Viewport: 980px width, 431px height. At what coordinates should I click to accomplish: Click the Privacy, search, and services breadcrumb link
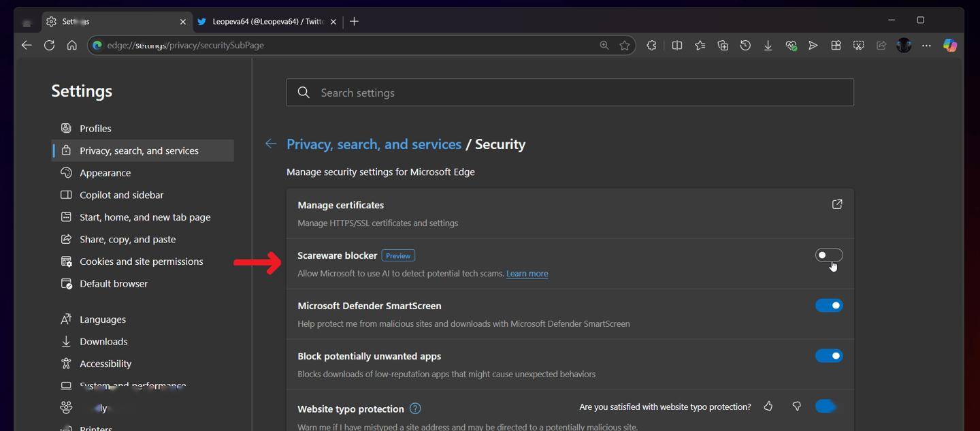pyautogui.click(x=374, y=144)
